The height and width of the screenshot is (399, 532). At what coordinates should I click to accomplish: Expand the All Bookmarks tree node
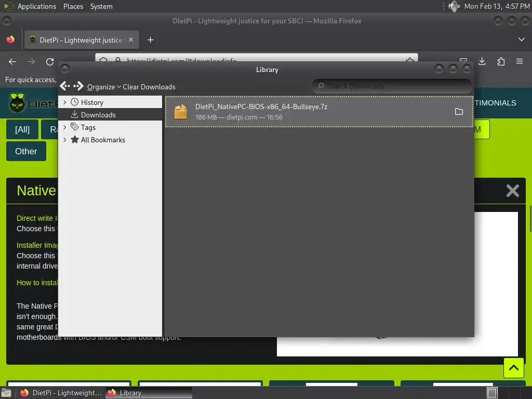[65, 140]
